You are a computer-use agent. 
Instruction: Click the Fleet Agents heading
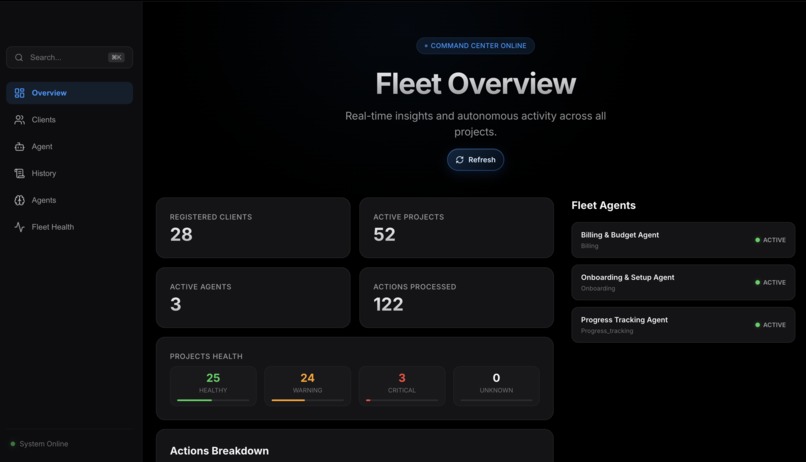click(x=603, y=206)
